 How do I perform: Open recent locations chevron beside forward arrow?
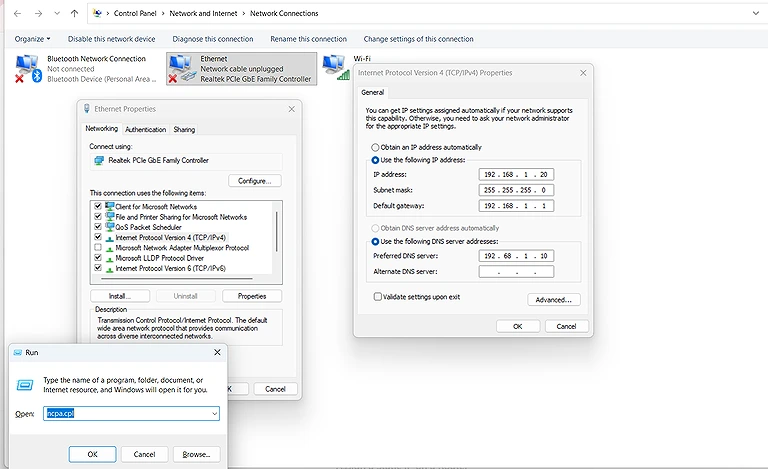57,14
